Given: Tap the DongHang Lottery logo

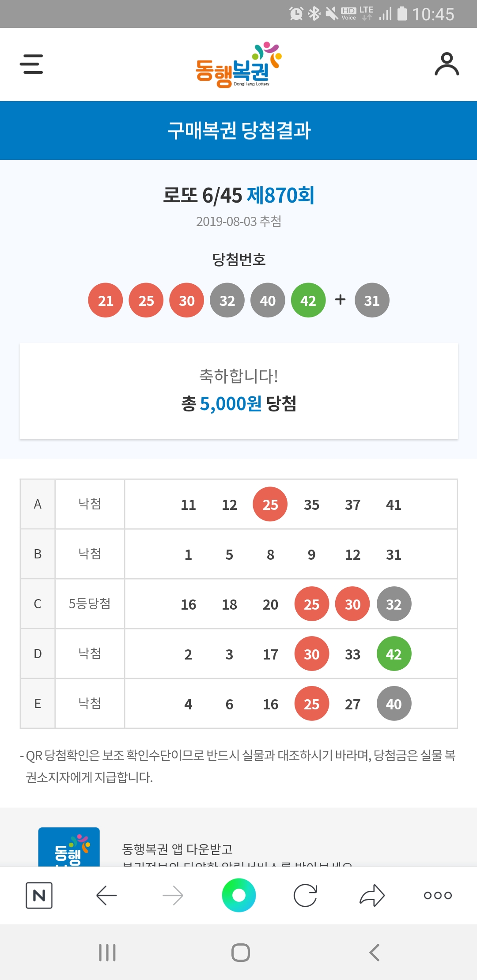Looking at the screenshot, I should click(238, 65).
